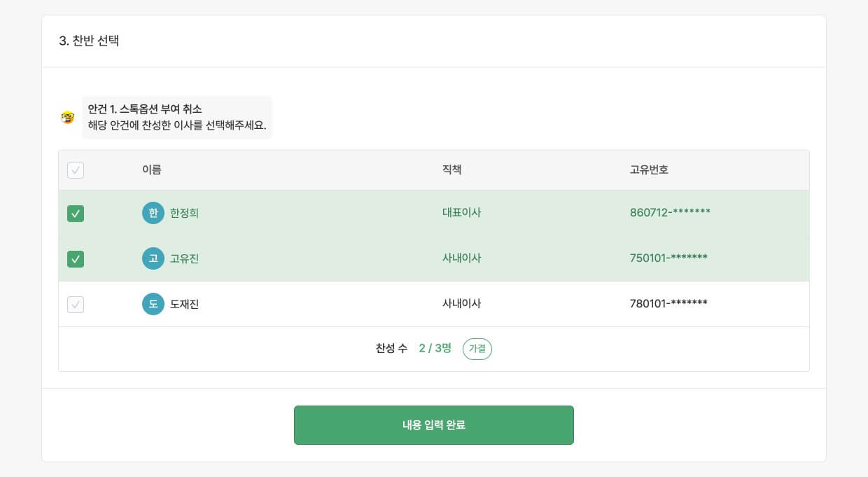Toggle the select-all checkbox in the table header
868x477 pixels.
click(75, 170)
